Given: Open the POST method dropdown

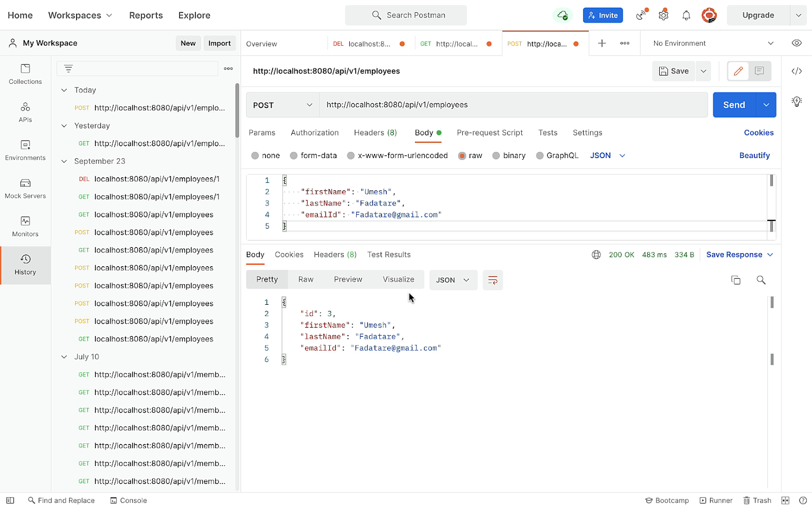Looking at the screenshot, I should click(x=283, y=105).
